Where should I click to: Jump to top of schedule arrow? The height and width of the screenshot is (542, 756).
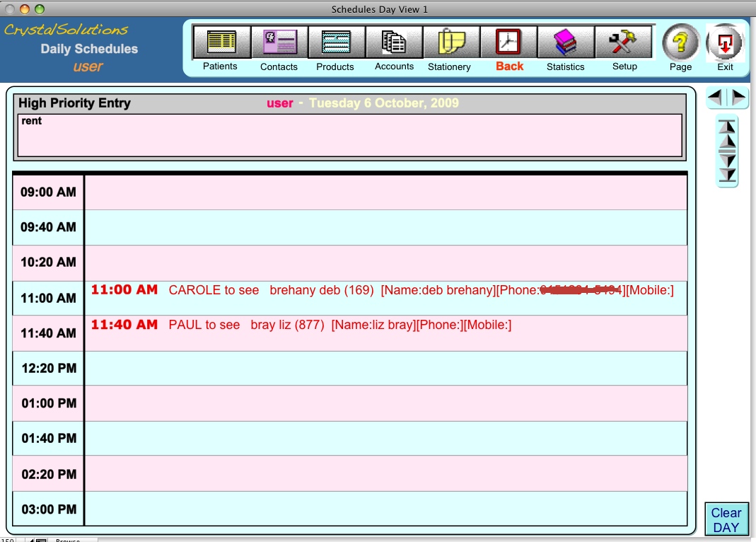click(x=727, y=126)
